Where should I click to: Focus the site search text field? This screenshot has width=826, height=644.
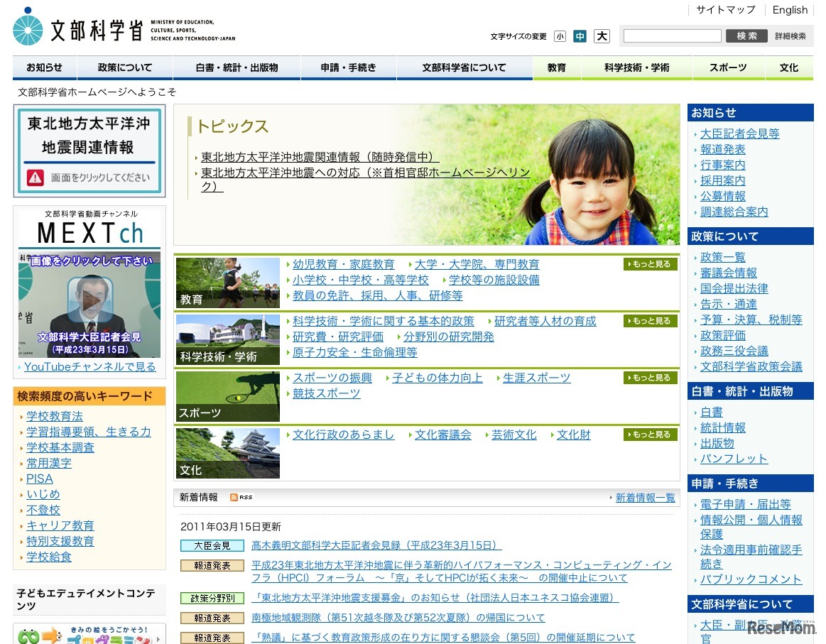(672, 36)
